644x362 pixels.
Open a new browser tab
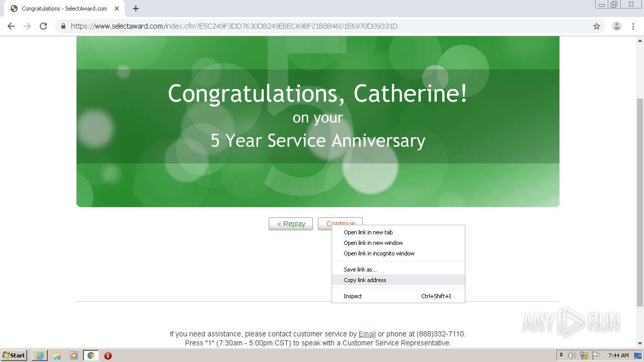(x=136, y=9)
